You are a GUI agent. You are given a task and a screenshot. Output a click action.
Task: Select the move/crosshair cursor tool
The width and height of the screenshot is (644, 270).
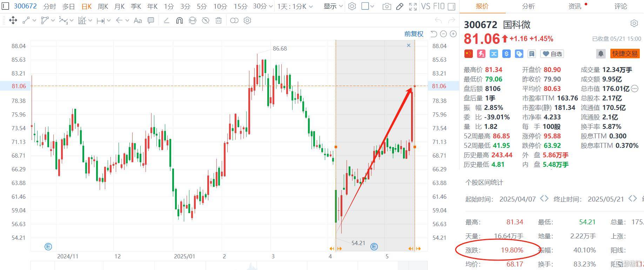coord(13,20)
